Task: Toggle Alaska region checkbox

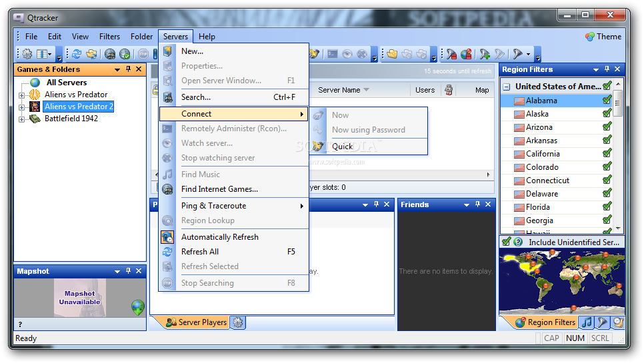Action: tap(607, 114)
